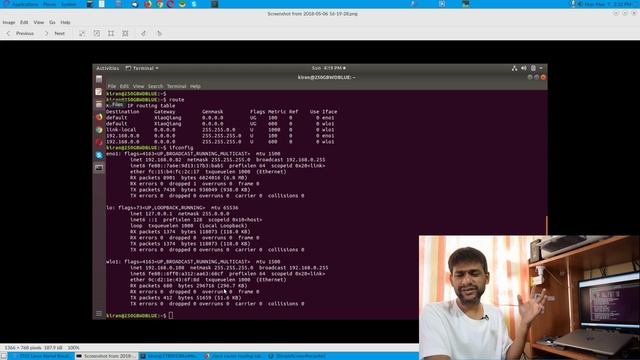Click the zoom in toolbar icon

pos(82,33)
